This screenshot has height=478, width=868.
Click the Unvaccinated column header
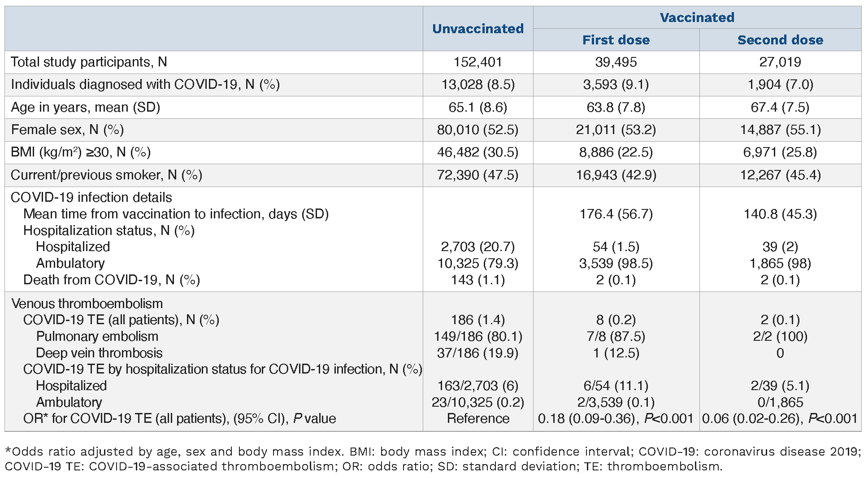tap(477, 29)
